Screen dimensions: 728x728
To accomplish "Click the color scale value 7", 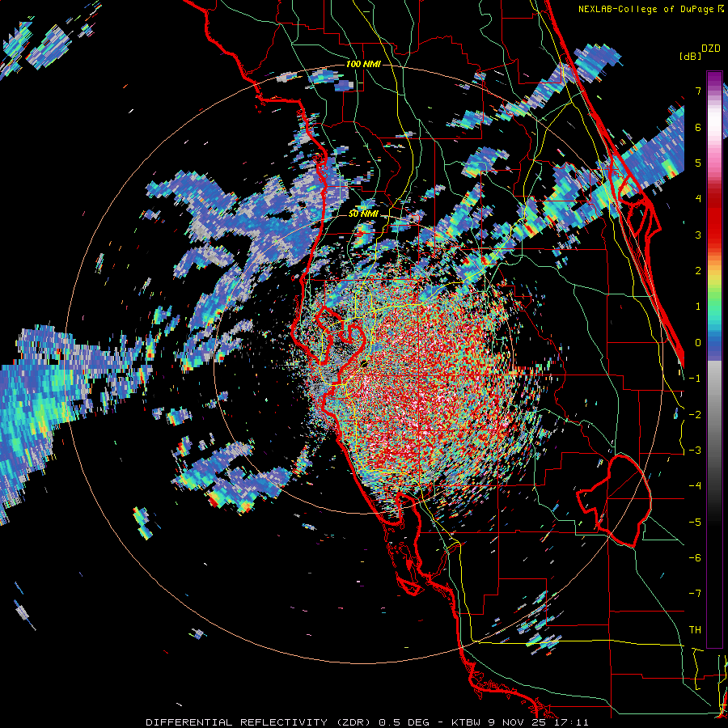I will [698, 91].
